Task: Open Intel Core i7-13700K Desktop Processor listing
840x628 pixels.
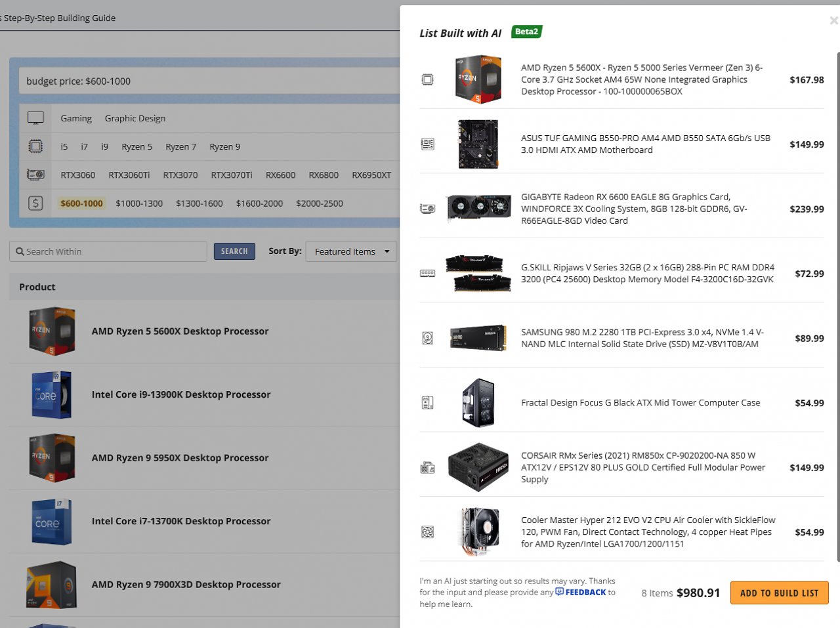Action: [x=181, y=521]
